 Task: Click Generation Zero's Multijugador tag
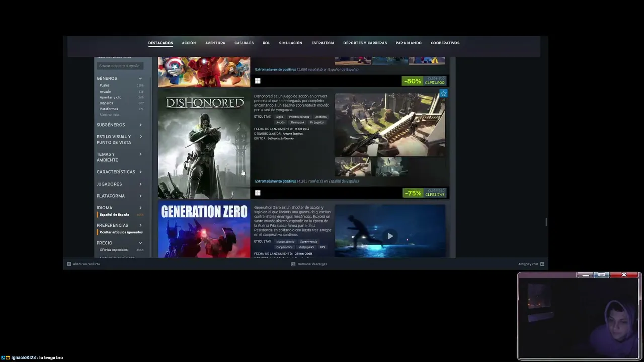click(306, 247)
